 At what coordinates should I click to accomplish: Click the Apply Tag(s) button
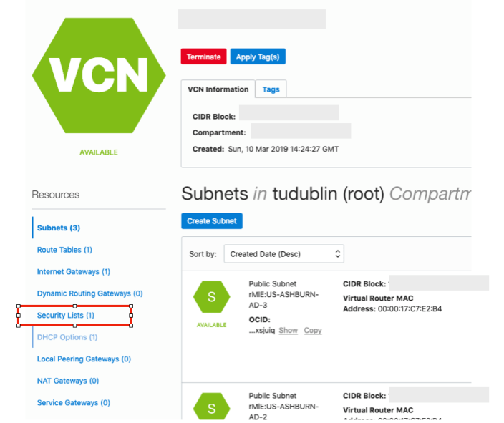click(258, 57)
